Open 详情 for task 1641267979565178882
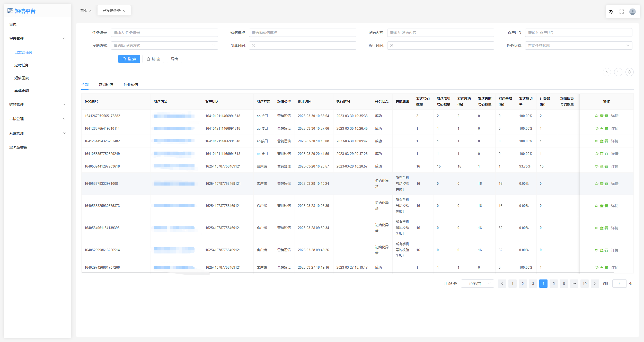 tap(615, 116)
